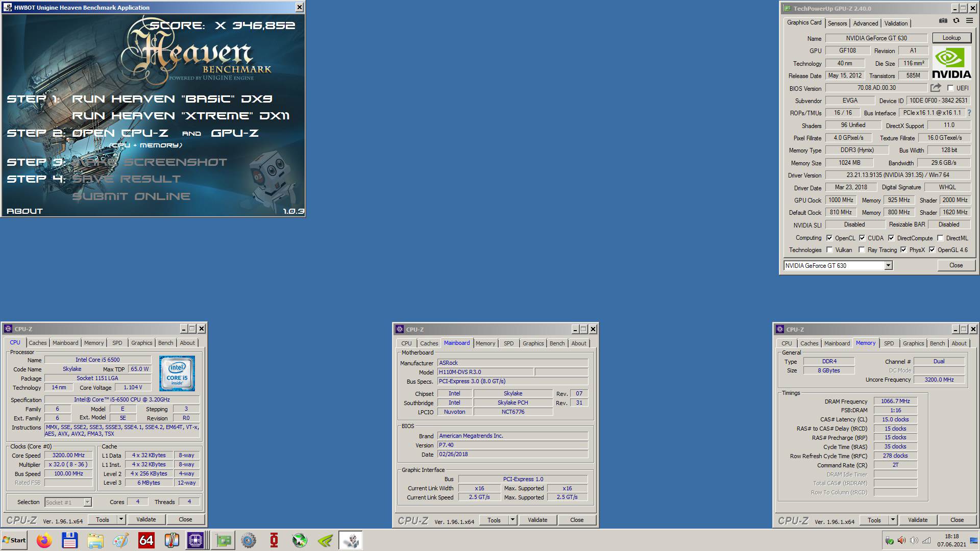Click Tools button in middle CPU-Z window
This screenshot has height=551, width=980.
pos(494,520)
